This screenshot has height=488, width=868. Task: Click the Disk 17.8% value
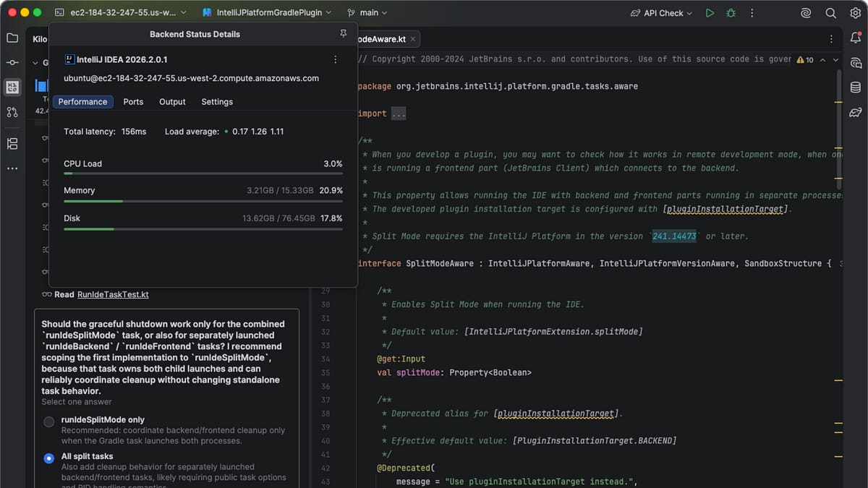tap(331, 218)
